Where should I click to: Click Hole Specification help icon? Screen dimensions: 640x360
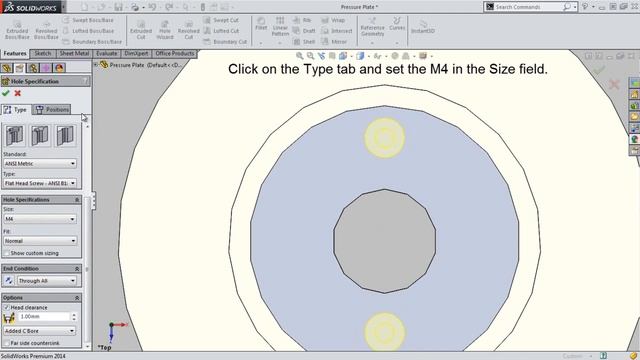[x=85, y=81]
